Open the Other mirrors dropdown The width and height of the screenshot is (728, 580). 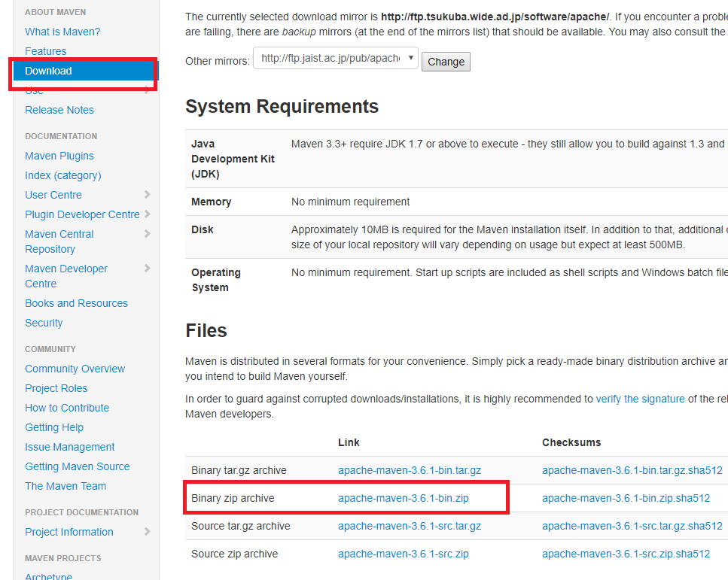pyautogui.click(x=336, y=58)
